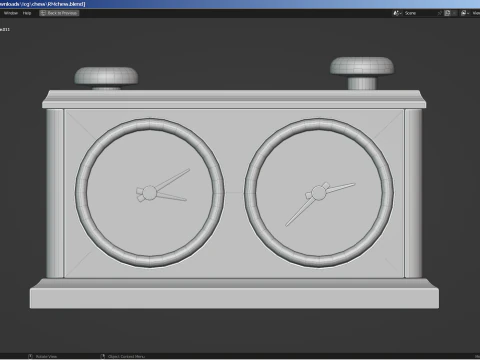The width and height of the screenshot is (480, 360).
Task: Open the scene browse dropdown icon
Action: (x=397, y=13)
